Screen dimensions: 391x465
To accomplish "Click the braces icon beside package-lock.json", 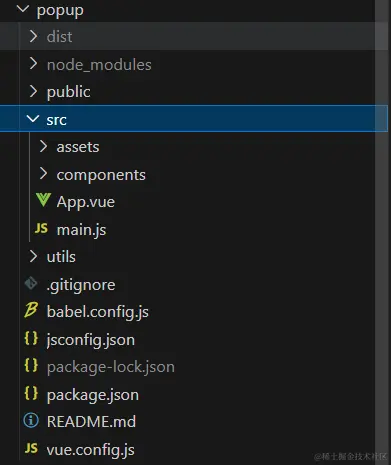I will [x=31, y=365].
